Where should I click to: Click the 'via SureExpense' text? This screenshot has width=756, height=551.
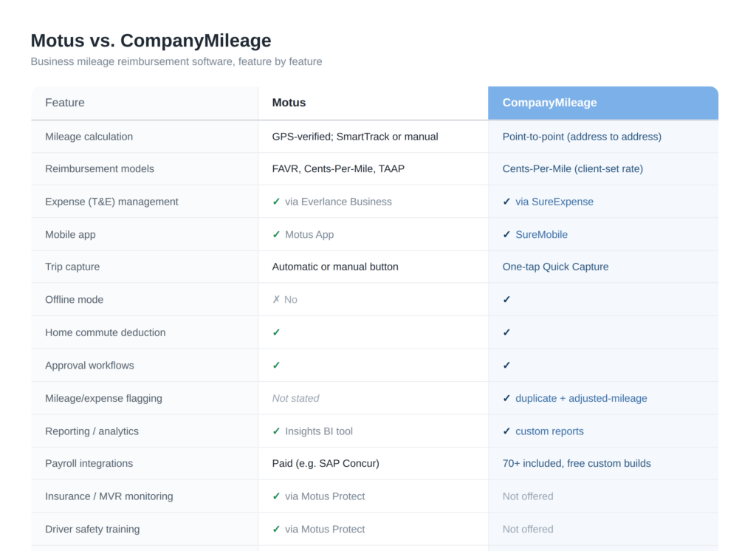(x=554, y=202)
